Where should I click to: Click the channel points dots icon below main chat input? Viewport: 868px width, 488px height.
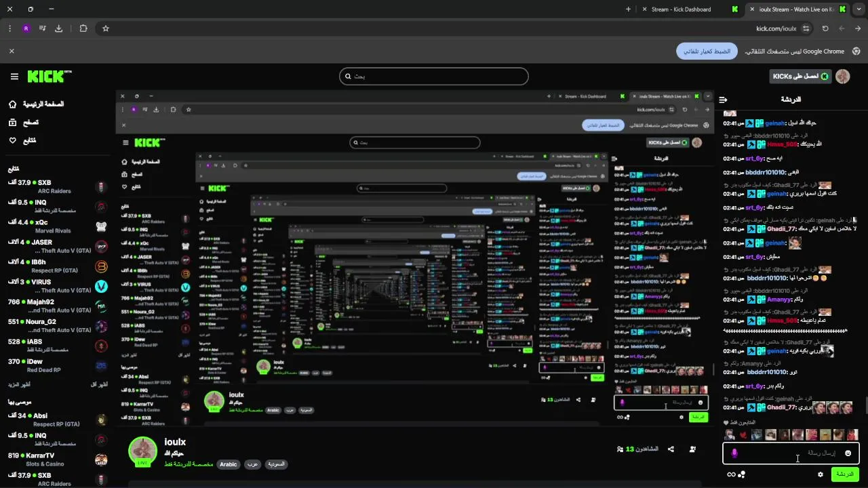(742, 474)
